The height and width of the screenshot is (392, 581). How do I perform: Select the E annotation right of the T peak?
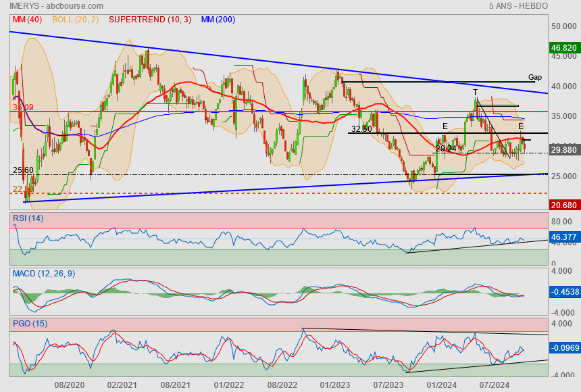pyautogui.click(x=521, y=126)
